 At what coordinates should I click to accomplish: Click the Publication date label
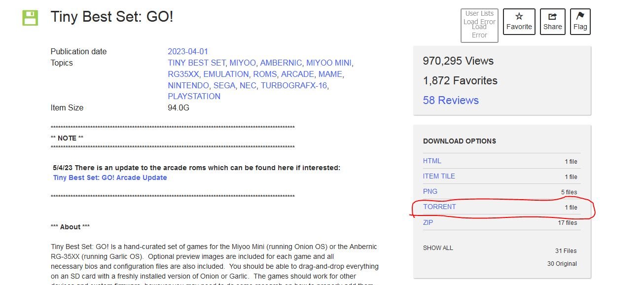point(78,51)
